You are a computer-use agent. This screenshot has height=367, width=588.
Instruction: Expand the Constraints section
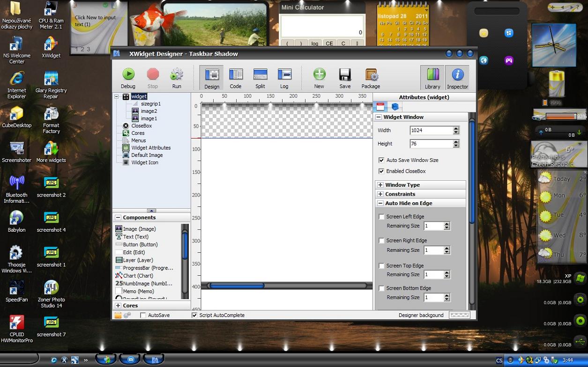tap(380, 194)
